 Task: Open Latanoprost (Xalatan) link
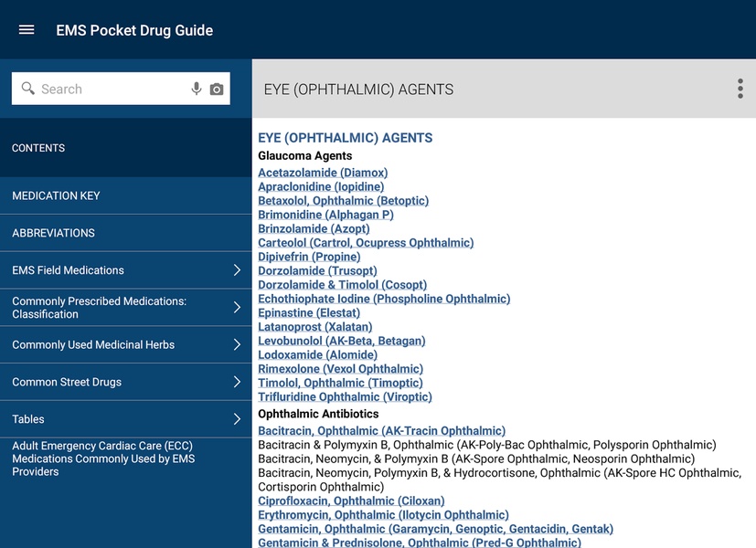(x=314, y=326)
